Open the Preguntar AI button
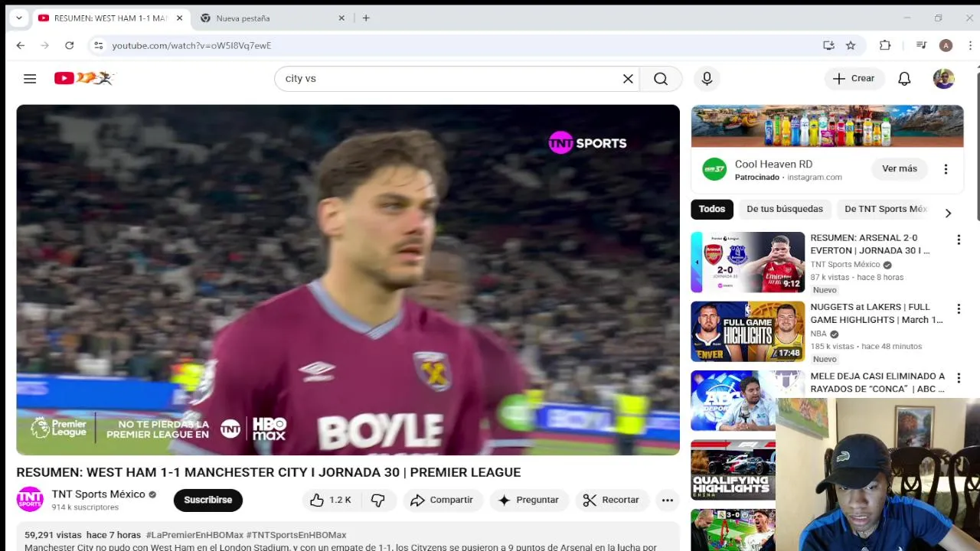Image resolution: width=980 pixels, height=551 pixels. [529, 500]
